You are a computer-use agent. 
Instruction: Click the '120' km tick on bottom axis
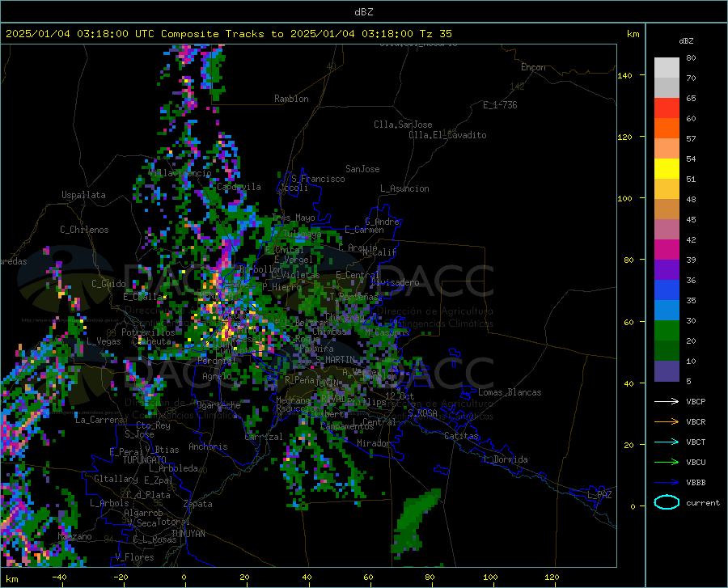[552, 577]
